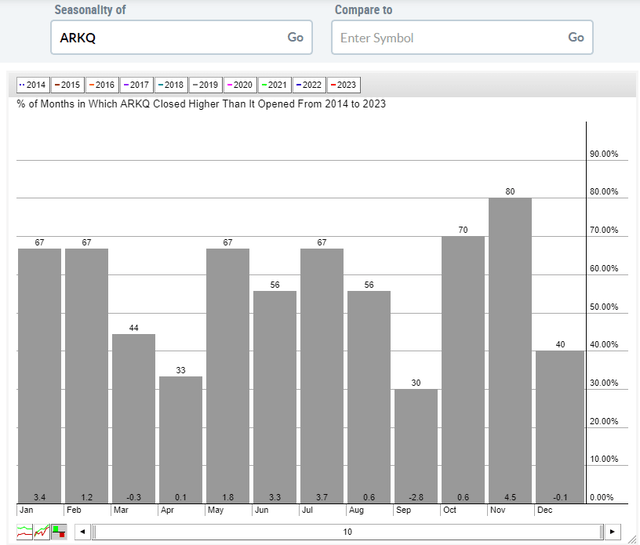
Task: Switch to same-scale line chart icon
Action: coord(42,532)
